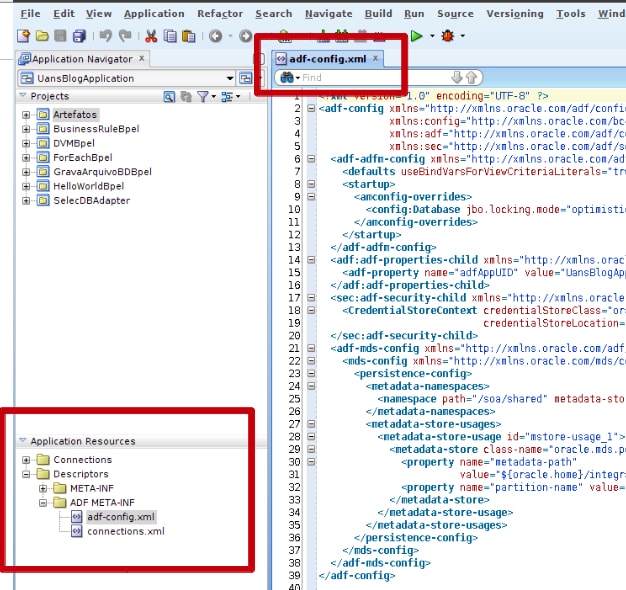This screenshot has height=590, width=626.
Task: Click the Cut scissors icon
Action: [x=151, y=36]
